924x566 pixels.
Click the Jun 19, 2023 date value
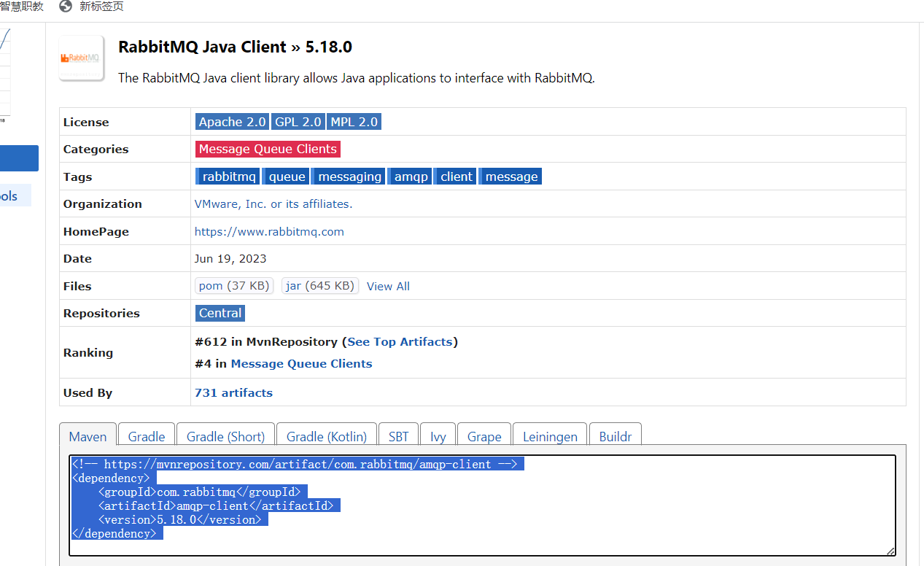pyautogui.click(x=230, y=259)
